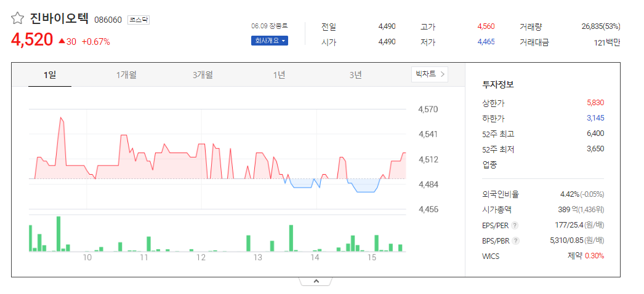644x294 pixels.
Task: Switch to the 3개월 chart tab
Action: pyautogui.click(x=203, y=75)
